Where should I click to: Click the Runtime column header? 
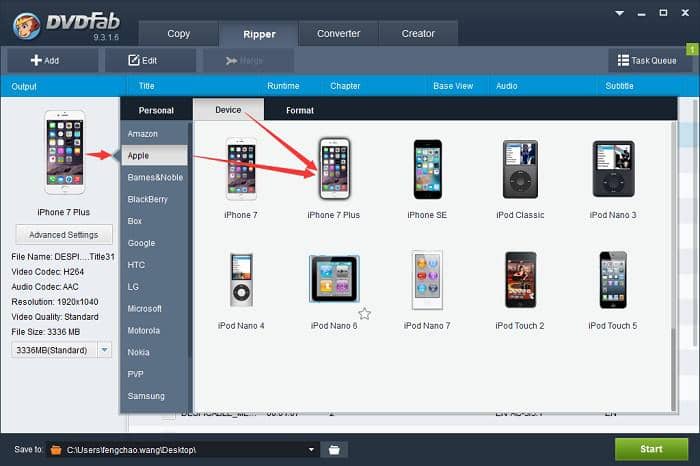(x=283, y=86)
